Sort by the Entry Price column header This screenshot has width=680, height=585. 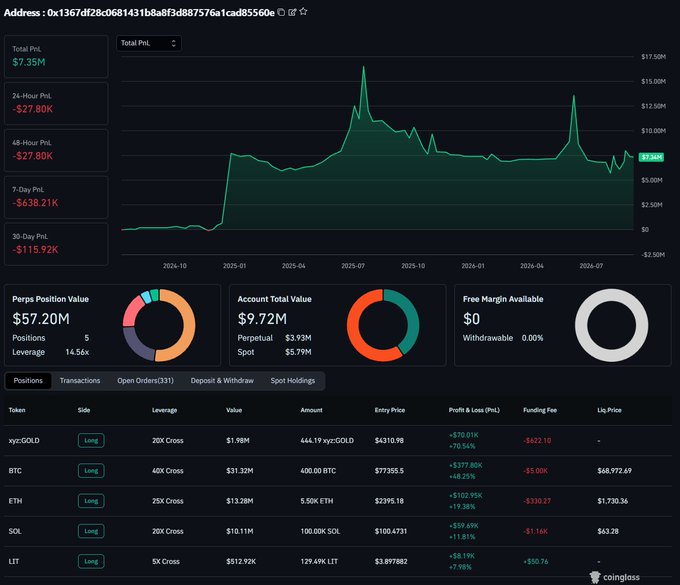point(390,410)
